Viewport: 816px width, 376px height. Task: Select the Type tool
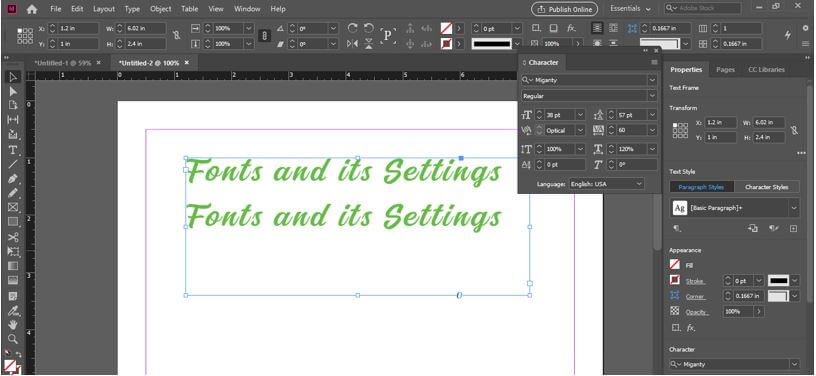coord(13,150)
